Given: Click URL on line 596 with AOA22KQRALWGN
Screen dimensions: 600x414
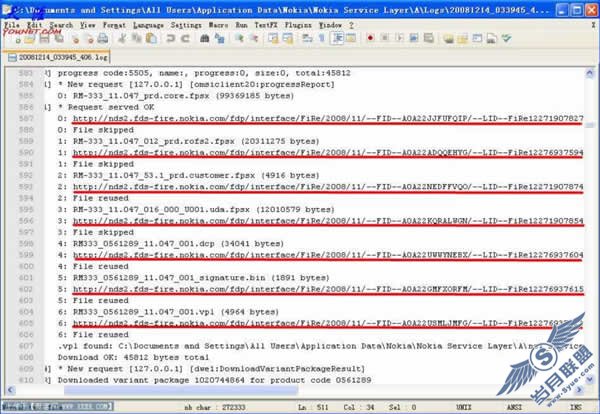Looking at the screenshot, I should (328, 221).
